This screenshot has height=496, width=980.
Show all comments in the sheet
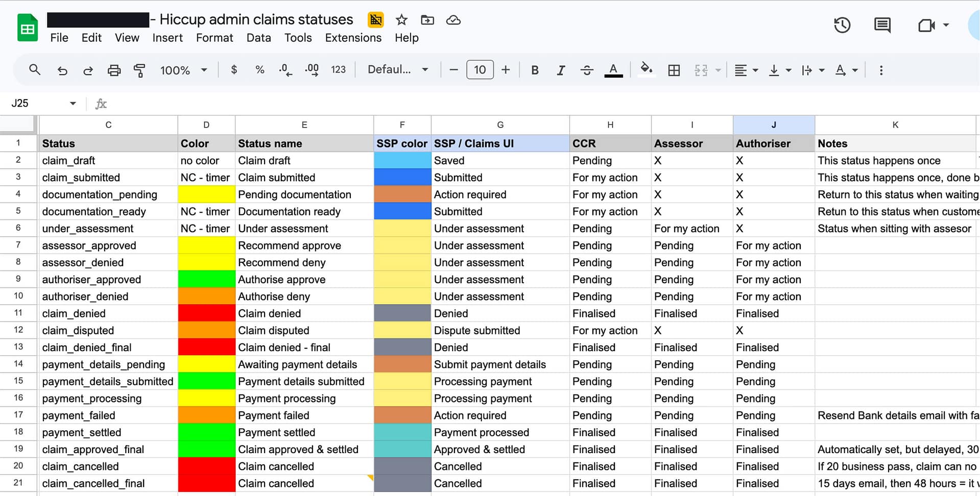[x=882, y=25]
